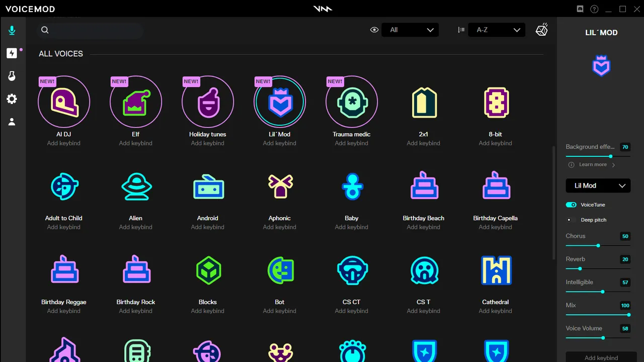Pick the Bot voice
644x362 pixels.
280,270
